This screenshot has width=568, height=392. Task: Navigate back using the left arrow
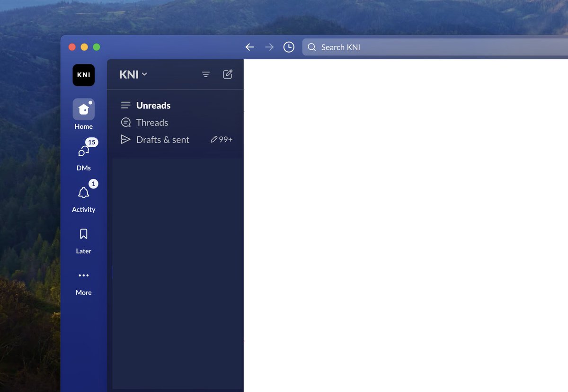[x=249, y=47]
